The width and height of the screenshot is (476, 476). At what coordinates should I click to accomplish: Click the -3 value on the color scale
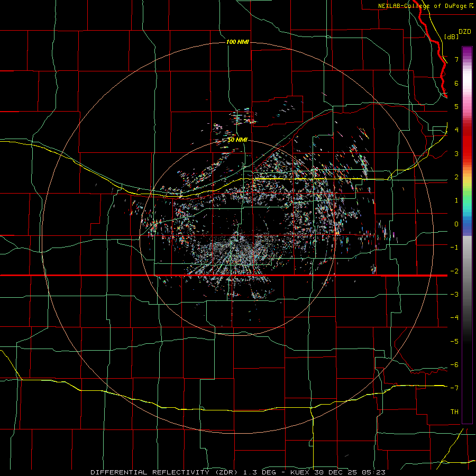[454, 294]
